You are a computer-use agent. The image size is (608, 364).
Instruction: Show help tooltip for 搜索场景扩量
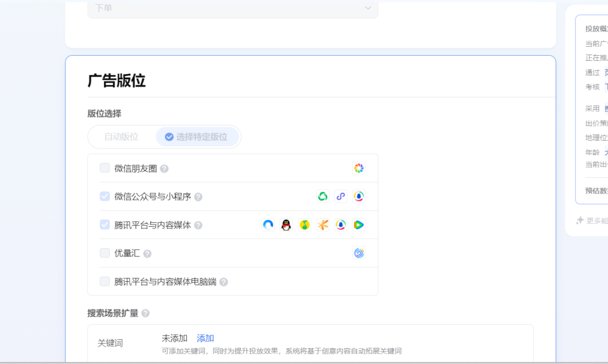[x=146, y=313]
